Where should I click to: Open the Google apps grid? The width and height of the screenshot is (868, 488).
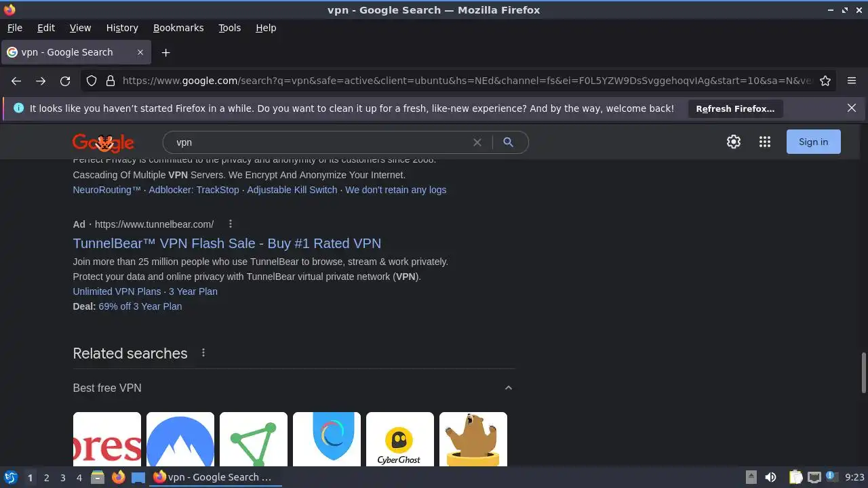[765, 142]
